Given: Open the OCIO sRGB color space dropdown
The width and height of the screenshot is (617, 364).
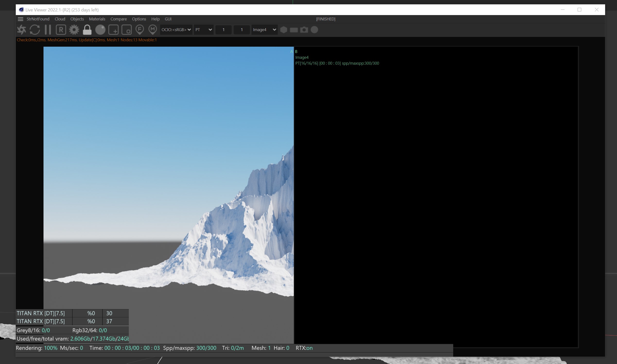Looking at the screenshot, I should click(x=176, y=30).
